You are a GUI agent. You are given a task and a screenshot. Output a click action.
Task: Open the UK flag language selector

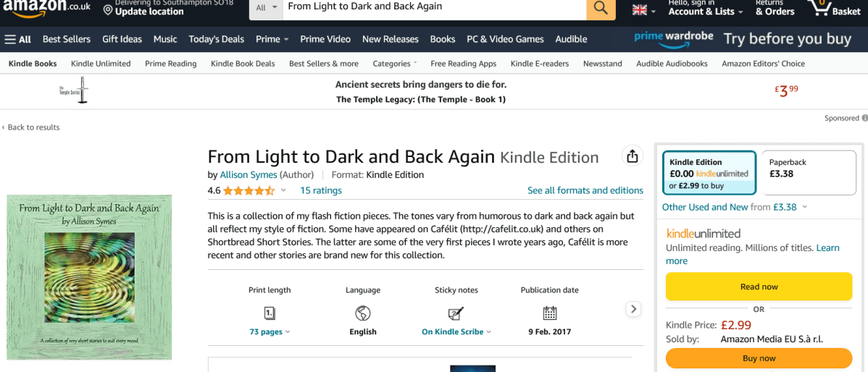click(644, 10)
